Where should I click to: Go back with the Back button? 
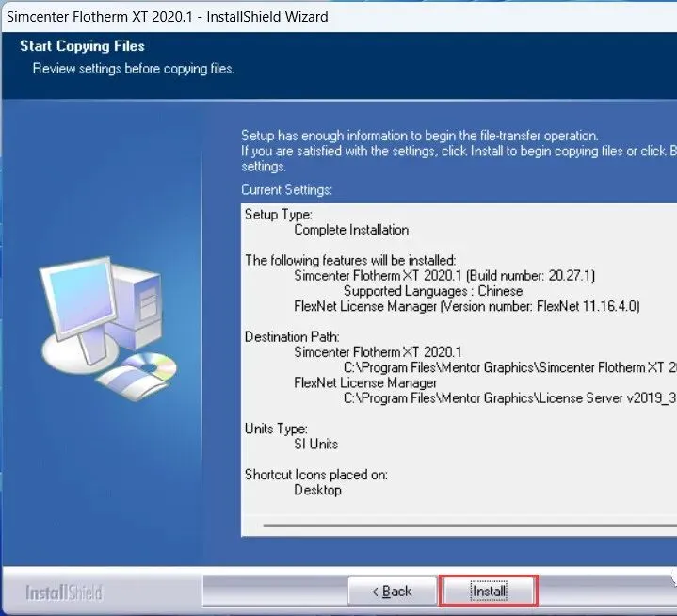[392, 591]
